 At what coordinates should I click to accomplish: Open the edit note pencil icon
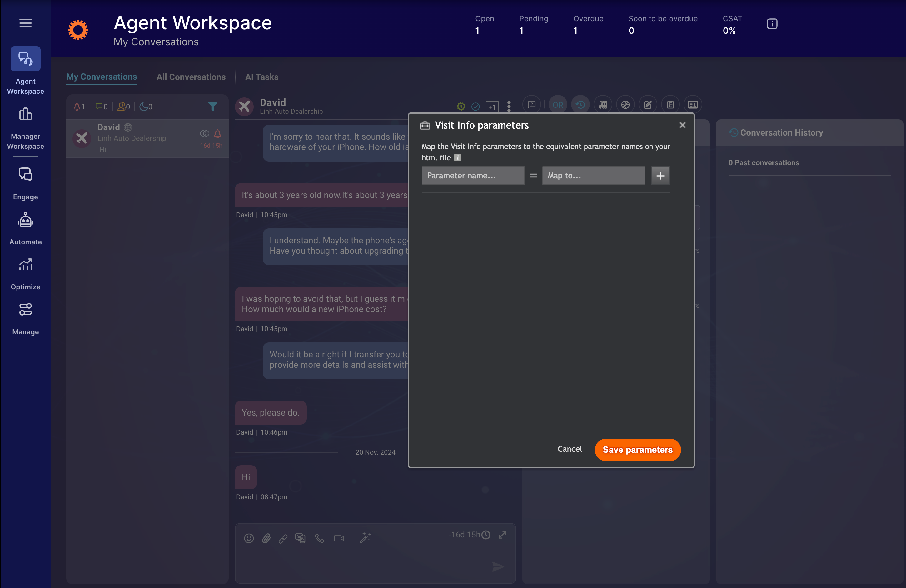[648, 105]
